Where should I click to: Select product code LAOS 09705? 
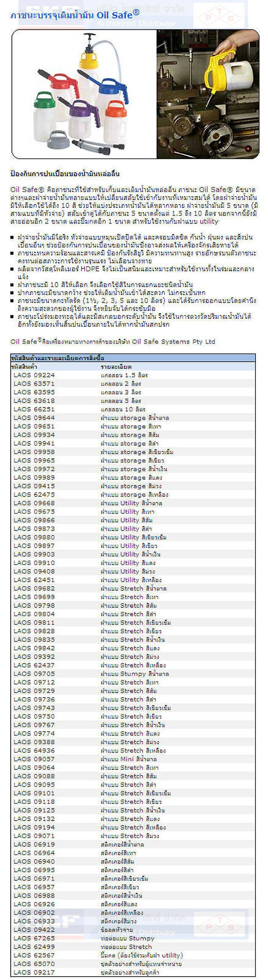point(34,673)
